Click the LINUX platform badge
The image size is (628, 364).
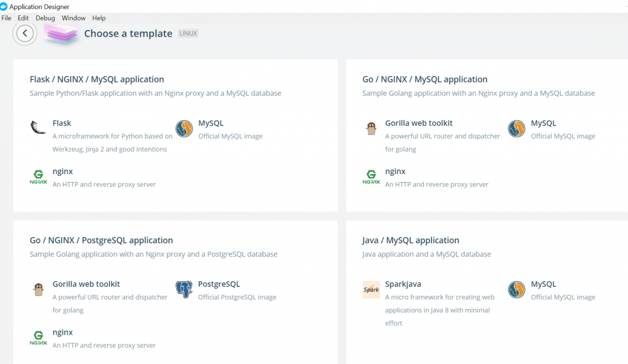[188, 34]
